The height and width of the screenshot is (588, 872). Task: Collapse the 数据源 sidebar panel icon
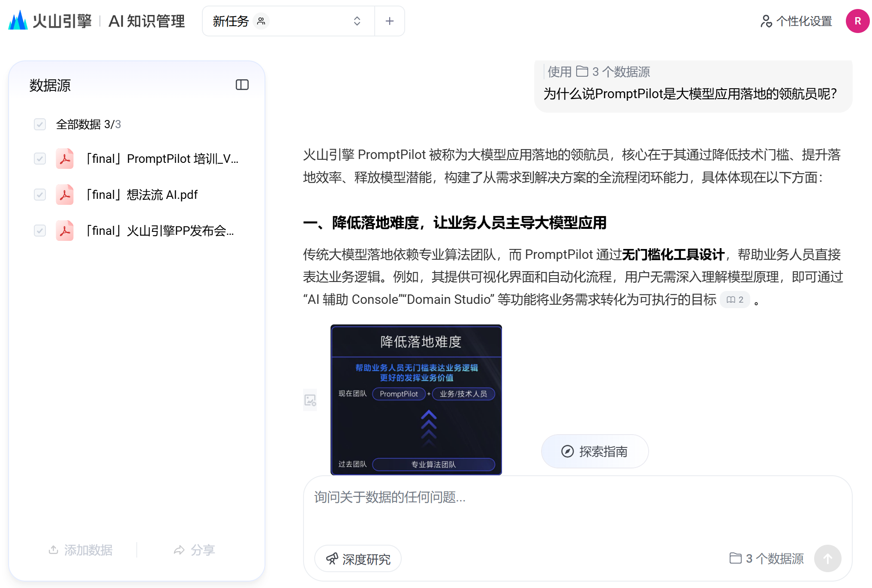242,85
